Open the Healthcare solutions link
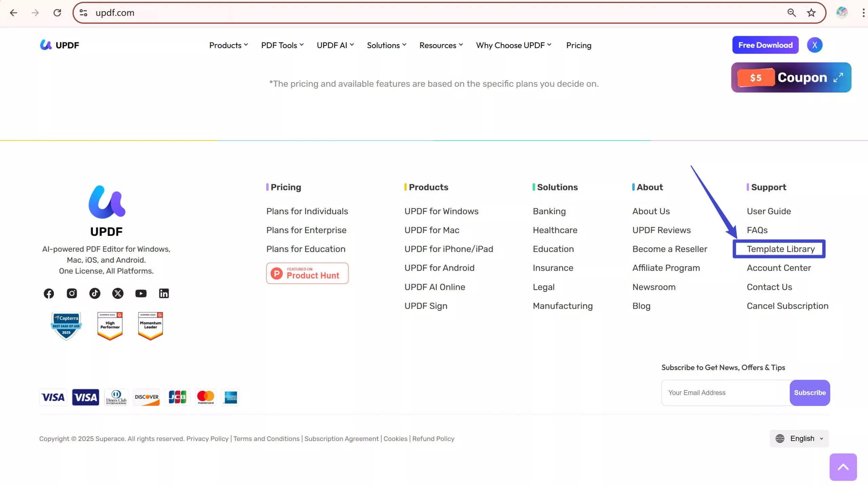The image size is (868, 486). tap(555, 230)
